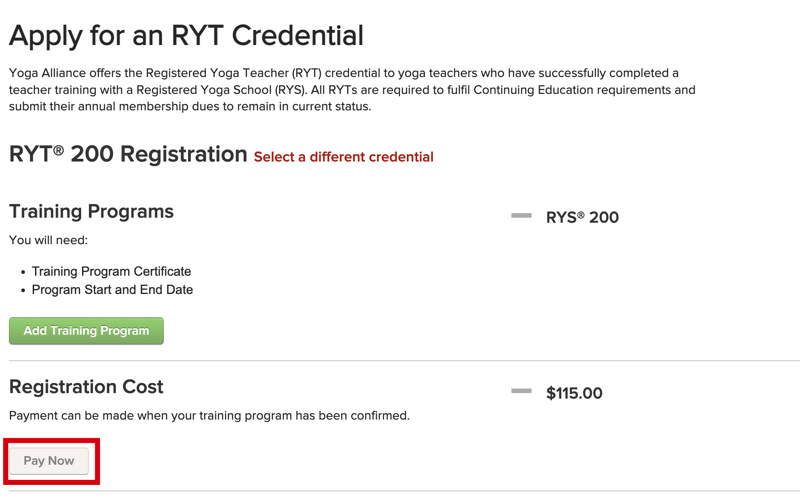Click the bullet dot before Training Program Certificate
Screen dimensions: 800x503
point(22,272)
